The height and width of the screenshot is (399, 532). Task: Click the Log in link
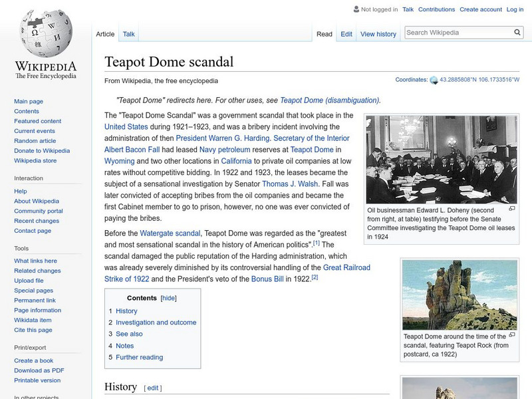point(515,9)
